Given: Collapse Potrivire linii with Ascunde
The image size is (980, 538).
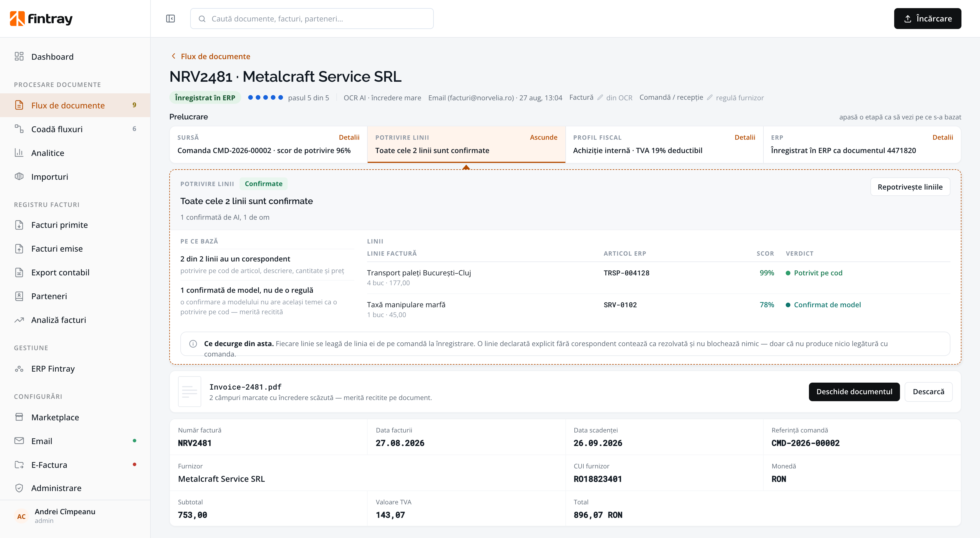Looking at the screenshot, I should coord(543,137).
